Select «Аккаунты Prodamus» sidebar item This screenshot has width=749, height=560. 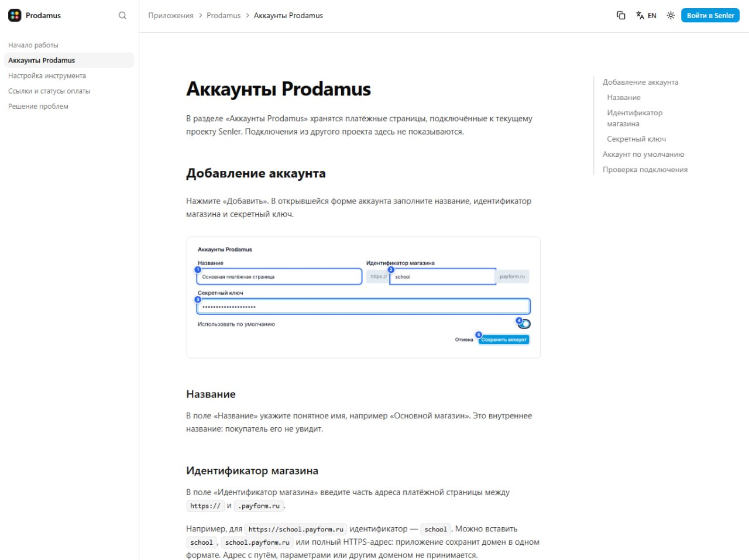[x=69, y=60]
